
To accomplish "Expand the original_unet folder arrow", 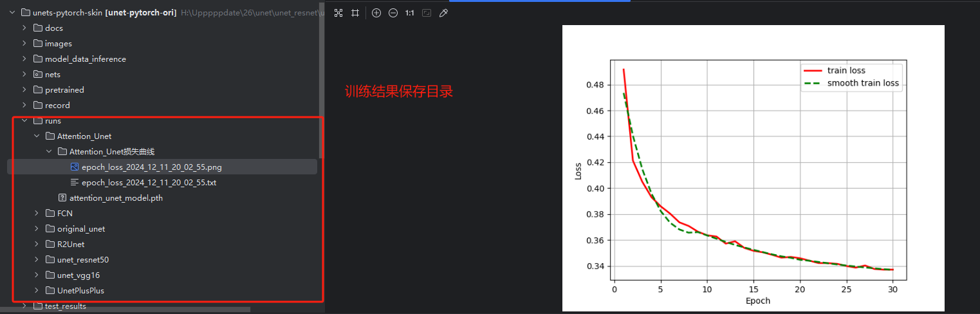I will tap(37, 228).
